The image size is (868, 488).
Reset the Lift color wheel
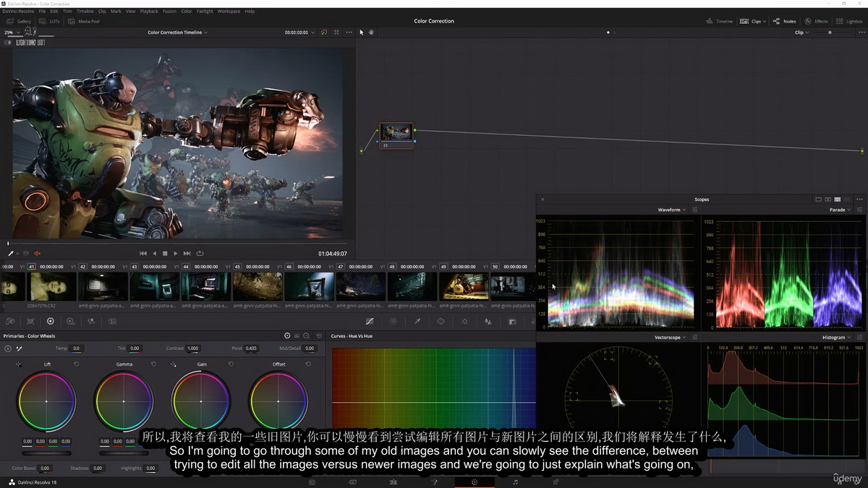click(76, 364)
